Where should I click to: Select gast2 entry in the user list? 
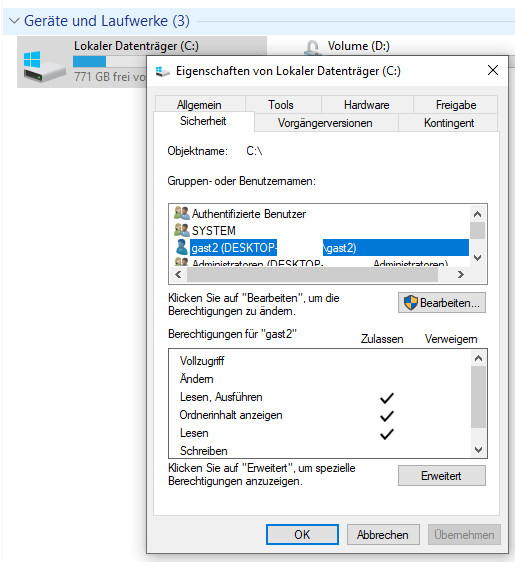320,247
